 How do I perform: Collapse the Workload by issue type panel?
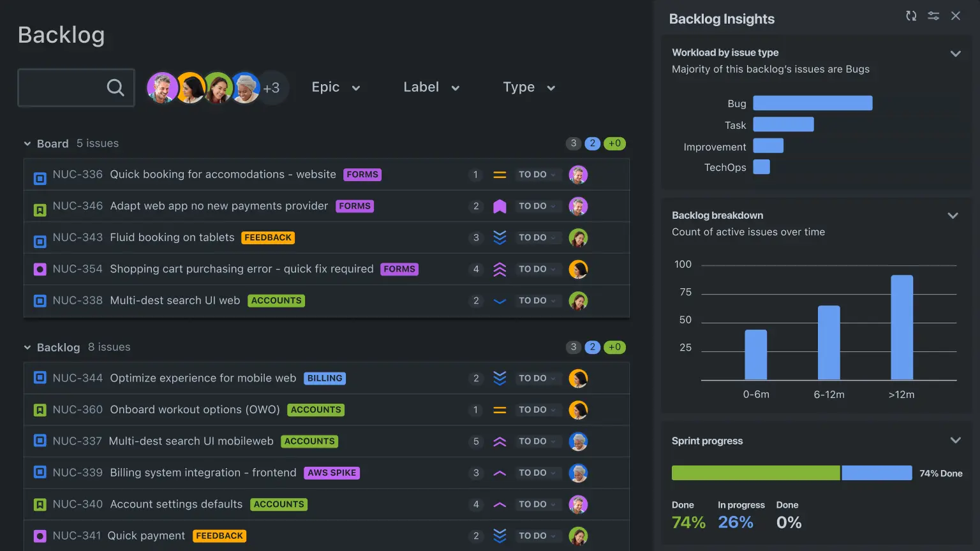(x=955, y=54)
